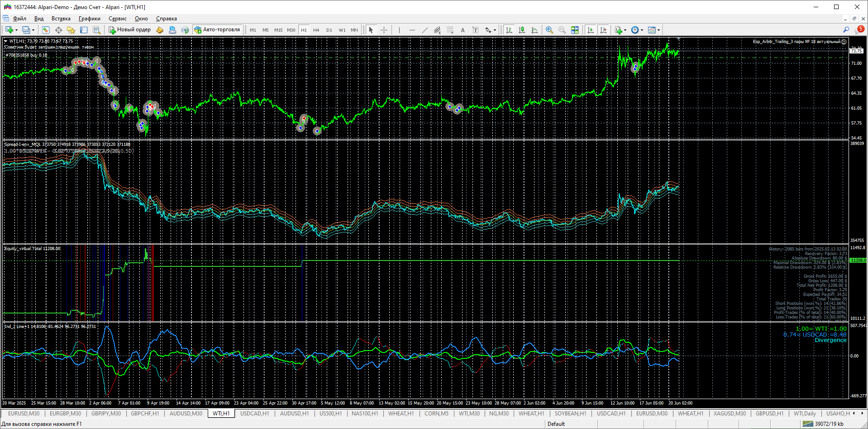The image size is (868, 429).
Task: Enable candlestick chart mode
Action: (x=522, y=30)
